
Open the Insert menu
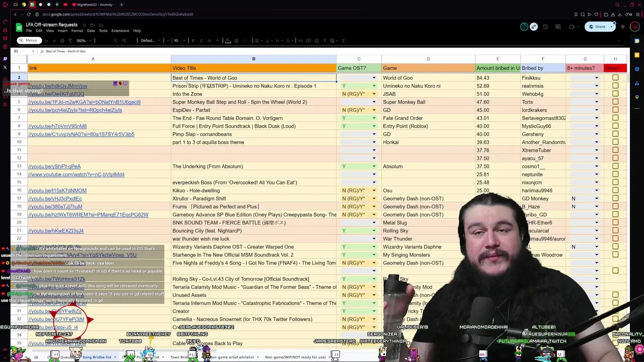point(62,31)
